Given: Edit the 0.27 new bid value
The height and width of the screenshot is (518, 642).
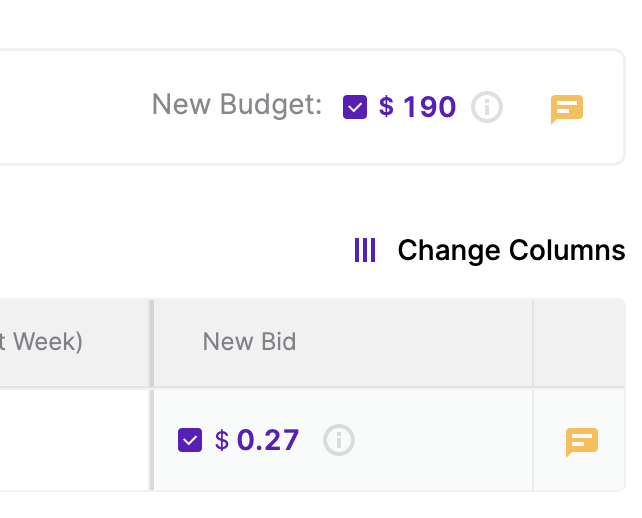Looking at the screenshot, I should [x=268, y=440].
